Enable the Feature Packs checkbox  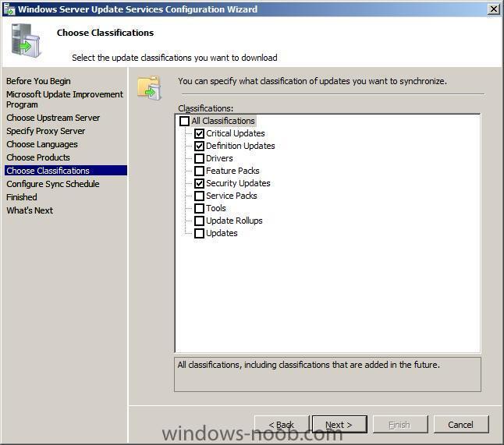point(199,171)
